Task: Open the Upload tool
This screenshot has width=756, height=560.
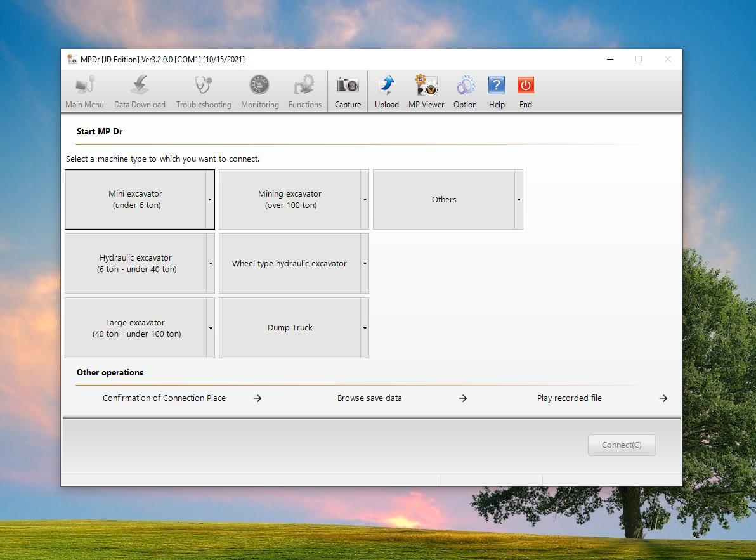Action: pyautogui.click(x=386, y=86)
